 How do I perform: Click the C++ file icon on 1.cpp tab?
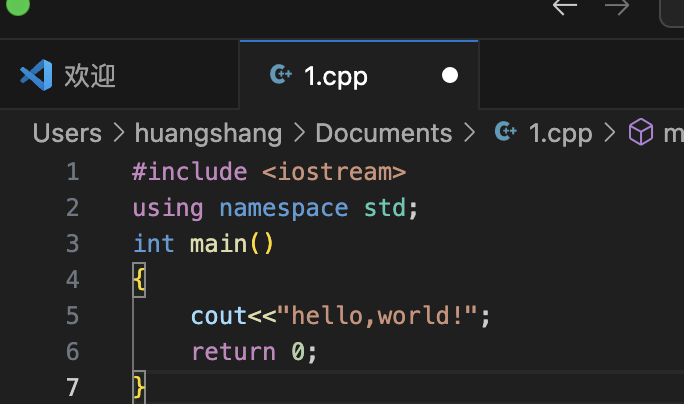click(281, 75)
